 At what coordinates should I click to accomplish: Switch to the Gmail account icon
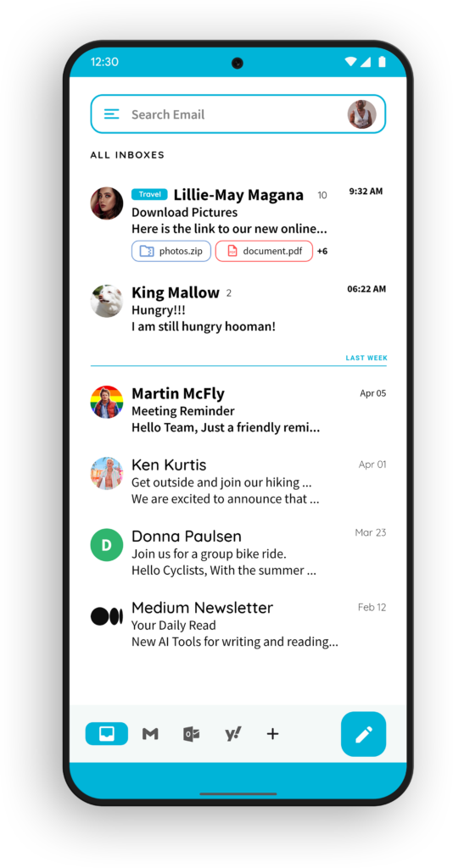pos(150,734)
